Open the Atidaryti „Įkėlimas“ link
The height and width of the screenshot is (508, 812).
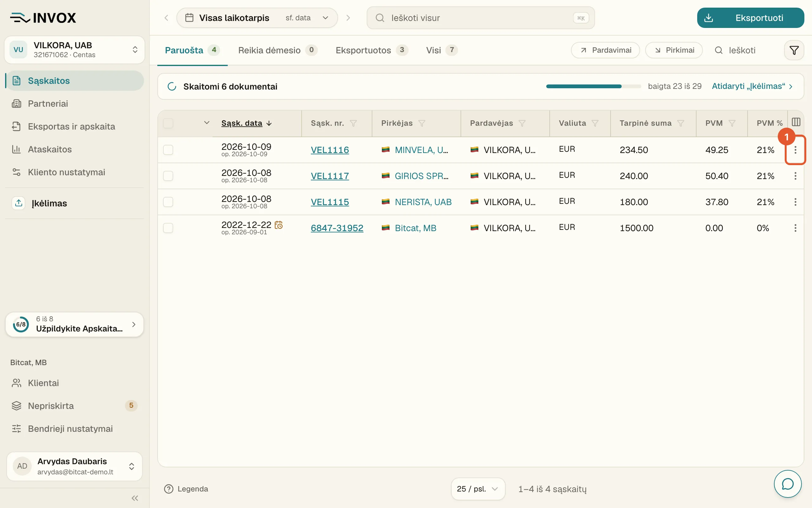(752, 86)
